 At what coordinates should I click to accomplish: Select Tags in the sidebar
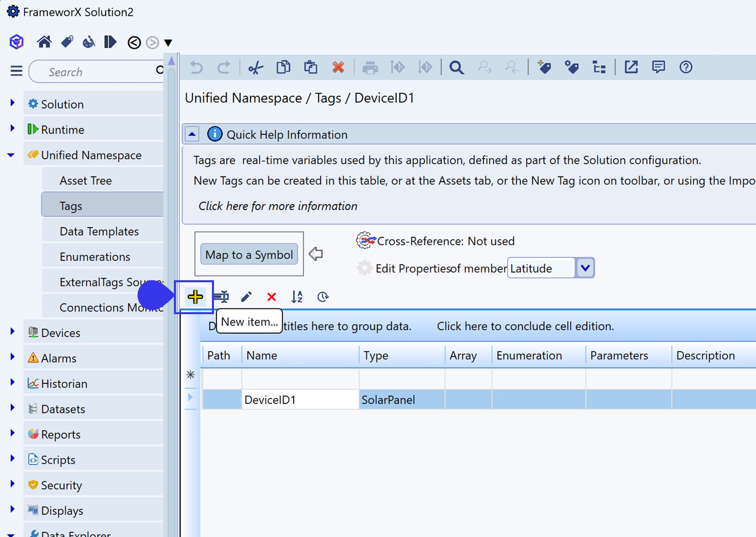[102, 205]
